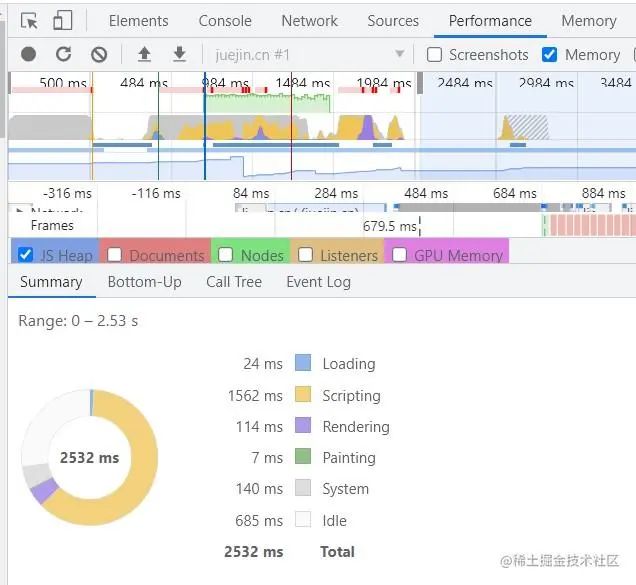The width and height of the screenshot is (636, 585).
Task: Click the "Range: 0 – 2.53 s" text
Action: click(x=78, y=321)
